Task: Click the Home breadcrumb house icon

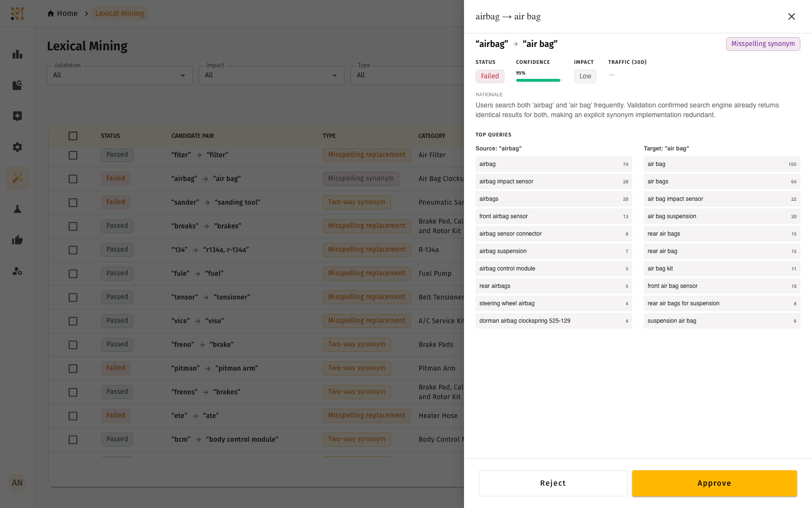Action: pos(51,14)
